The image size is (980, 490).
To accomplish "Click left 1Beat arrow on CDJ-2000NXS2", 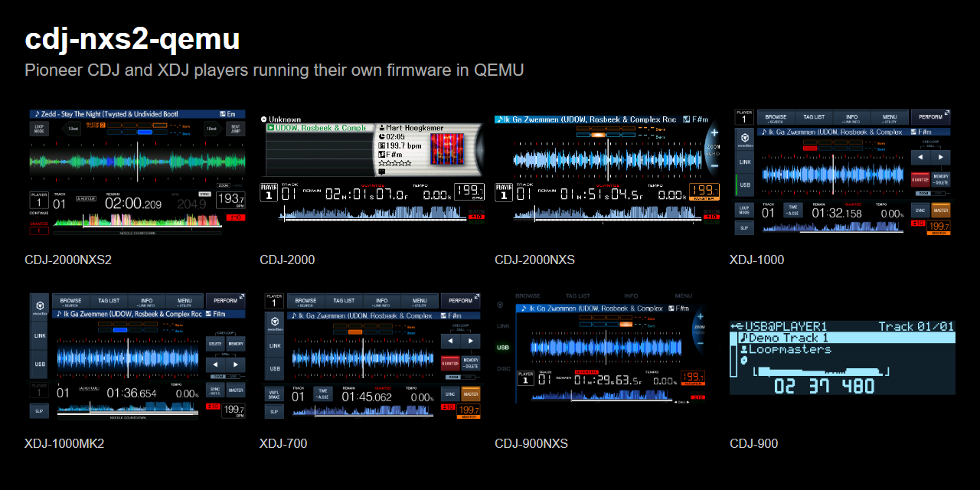I will point(71,129).
